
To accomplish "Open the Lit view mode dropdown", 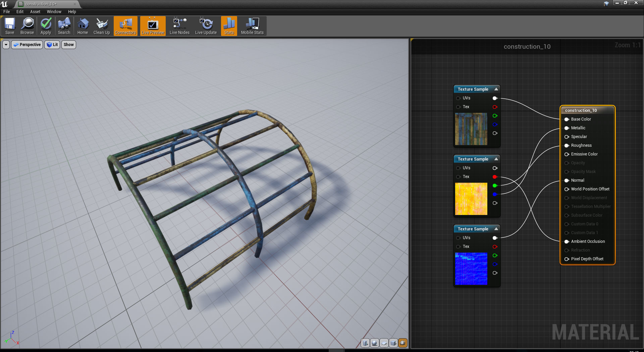I will (52, 45).
